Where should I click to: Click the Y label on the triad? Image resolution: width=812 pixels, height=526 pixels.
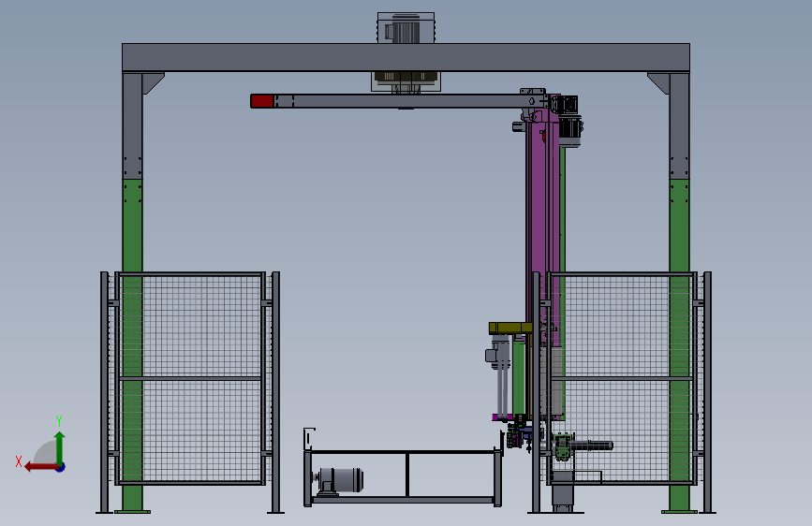click(x=59, y=421)
